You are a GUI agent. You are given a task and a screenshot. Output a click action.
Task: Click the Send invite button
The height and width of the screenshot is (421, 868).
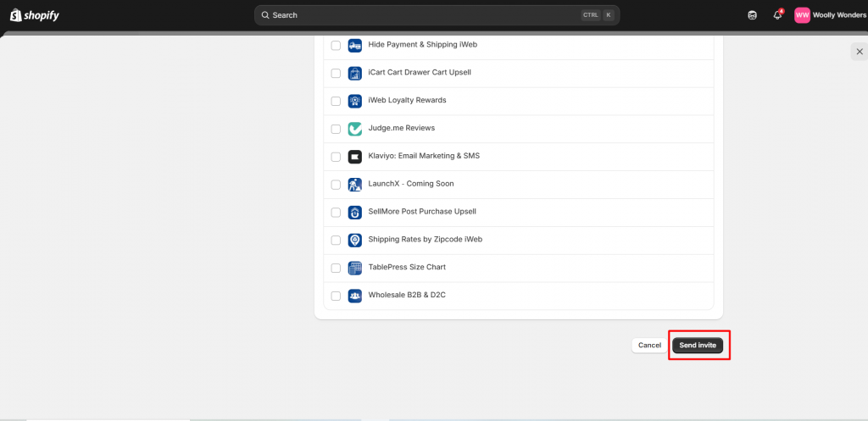coord(698,346)
